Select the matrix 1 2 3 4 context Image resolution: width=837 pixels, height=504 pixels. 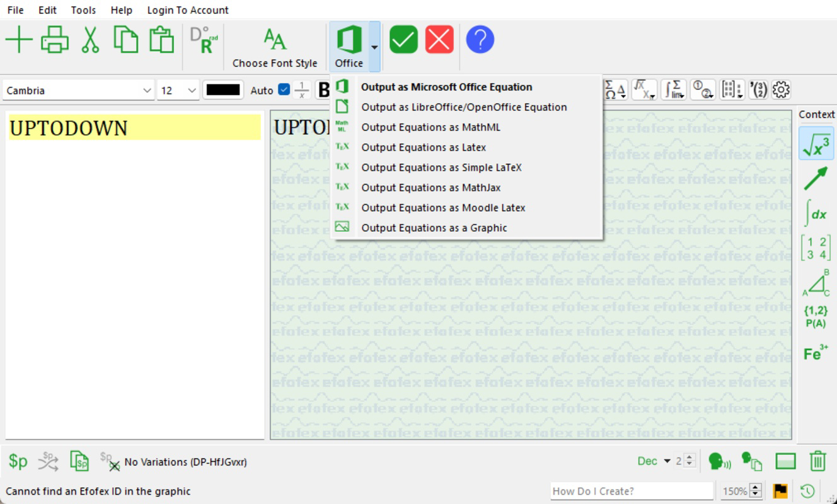click(x=816, y=248)
